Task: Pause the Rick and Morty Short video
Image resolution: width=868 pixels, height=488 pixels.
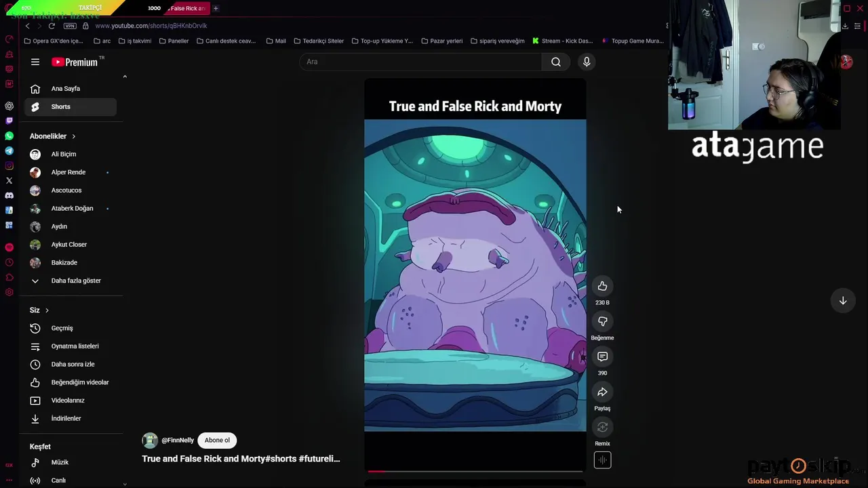Action: [x=475, y=275]
